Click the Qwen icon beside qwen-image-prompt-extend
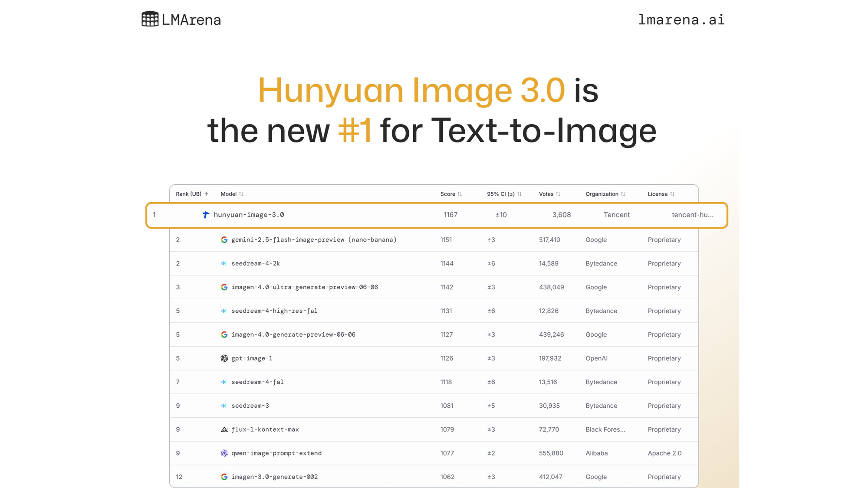 click(224, 453)
